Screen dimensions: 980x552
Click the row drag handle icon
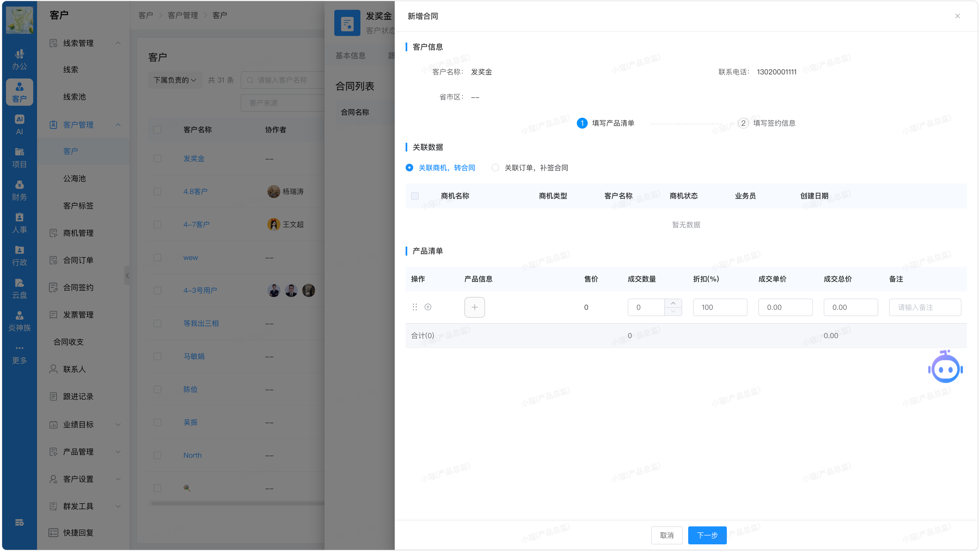point(415,307)
